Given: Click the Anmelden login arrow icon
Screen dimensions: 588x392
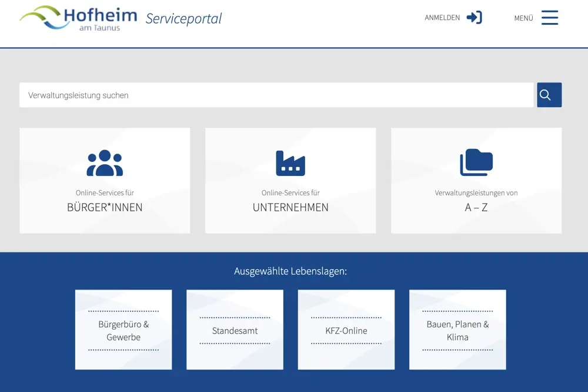Looking at the screenshot, I should click(474, 18).
